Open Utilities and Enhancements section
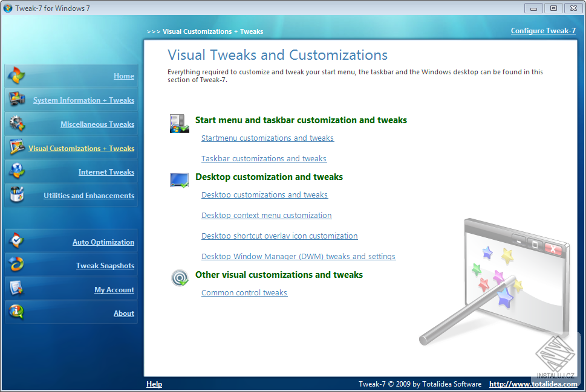 pyautogui.click(x=89, y=196)
